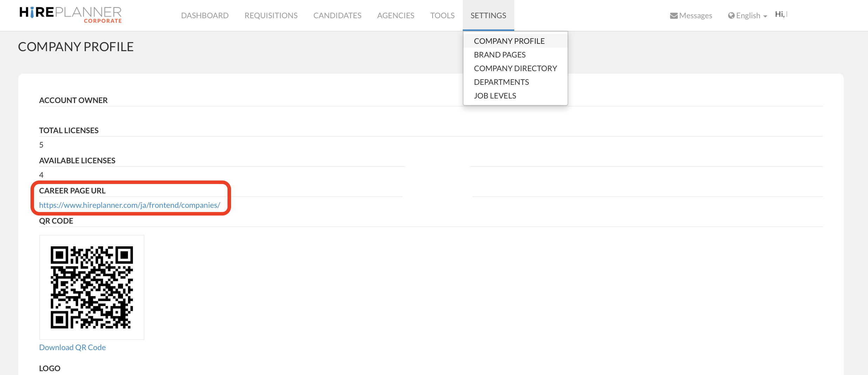Viewport: 868px width, 375px height.
Task: Click the QR code image
Action: pyautogui.click(x=91, y=287)
